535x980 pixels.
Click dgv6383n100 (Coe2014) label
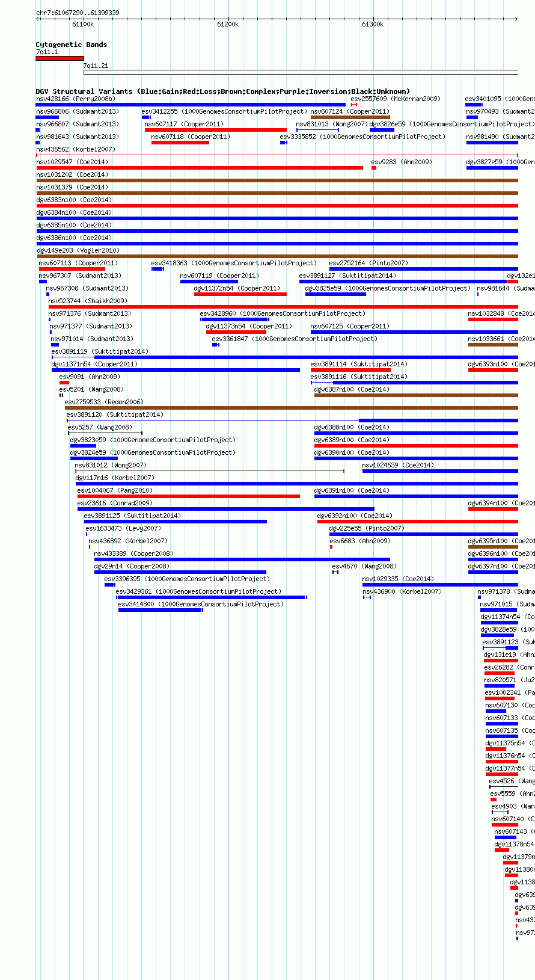click(x=74, y=200)
